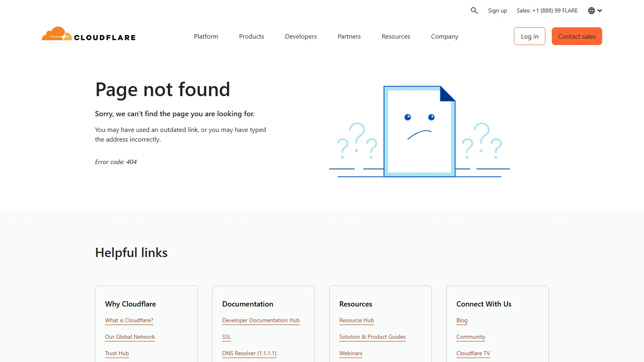This screenshot has width=644, height=362.
Task: Open the Developer Documentation Hub link
Action: tap(261, 320)
